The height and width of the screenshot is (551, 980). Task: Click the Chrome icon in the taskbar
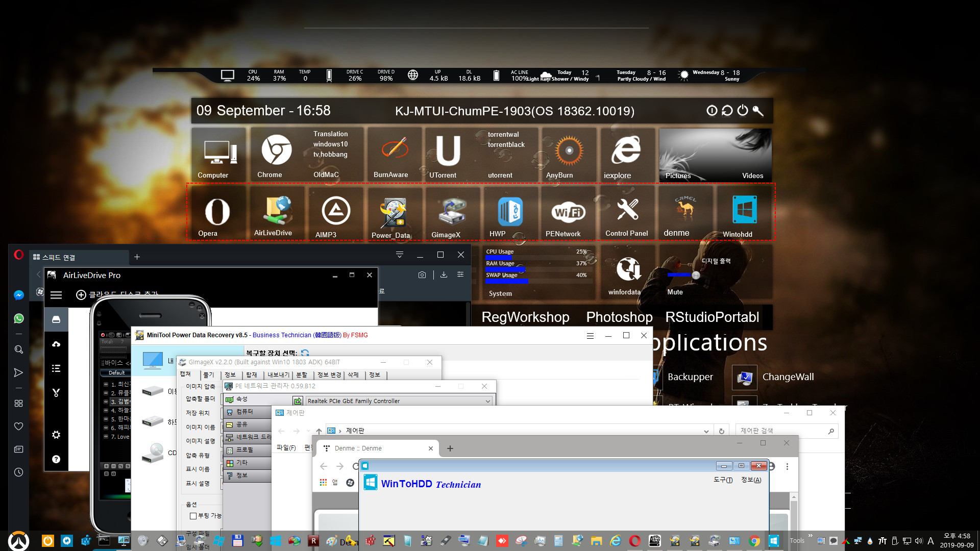click(754, 541)
